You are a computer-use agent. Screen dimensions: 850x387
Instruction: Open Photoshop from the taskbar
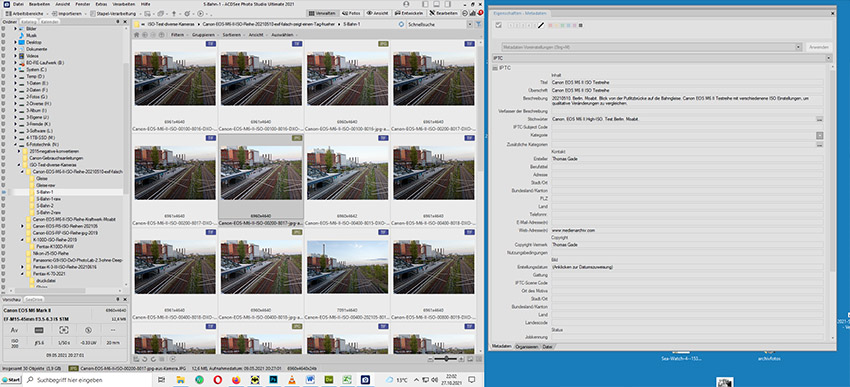[273, 379]
